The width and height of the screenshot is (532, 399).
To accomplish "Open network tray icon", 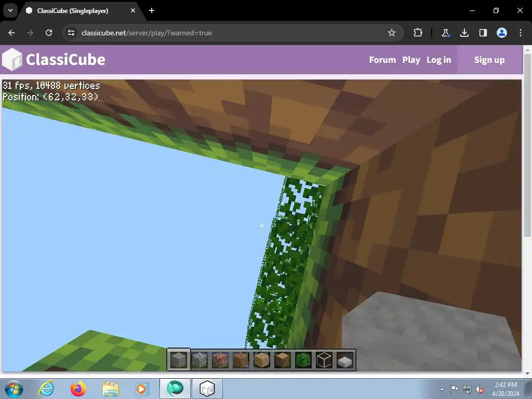I will pyautogui.click(x=467, y=389).
